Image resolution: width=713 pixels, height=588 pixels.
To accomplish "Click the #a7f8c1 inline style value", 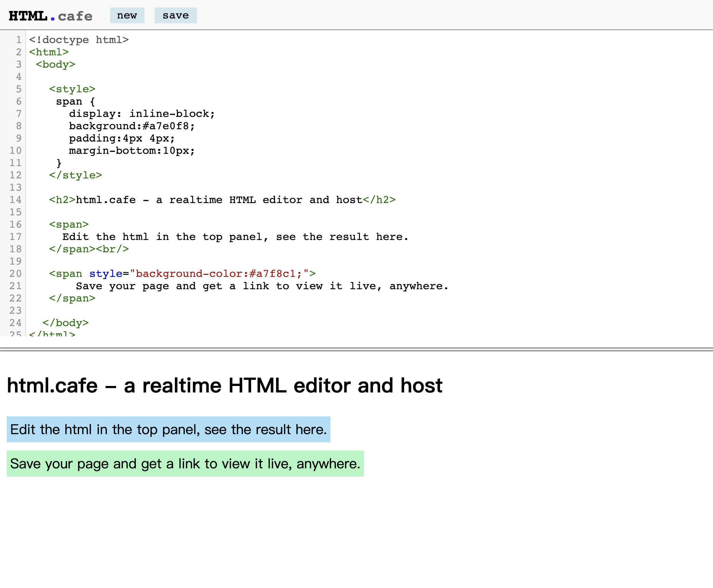I will pos(272,274).
